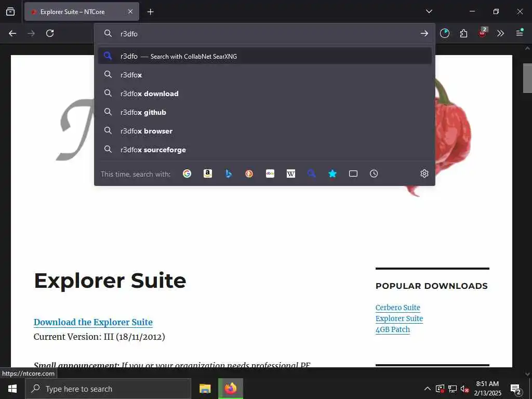
Task: Click the 'POPULAR DOWNLOADS' heading
Action: (432, 286)
